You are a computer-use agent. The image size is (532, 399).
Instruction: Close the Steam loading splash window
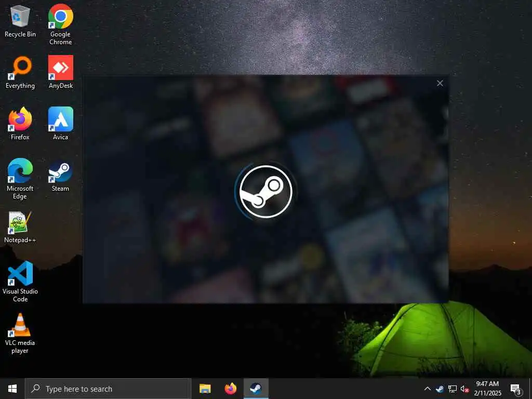[x=440, y=83]
